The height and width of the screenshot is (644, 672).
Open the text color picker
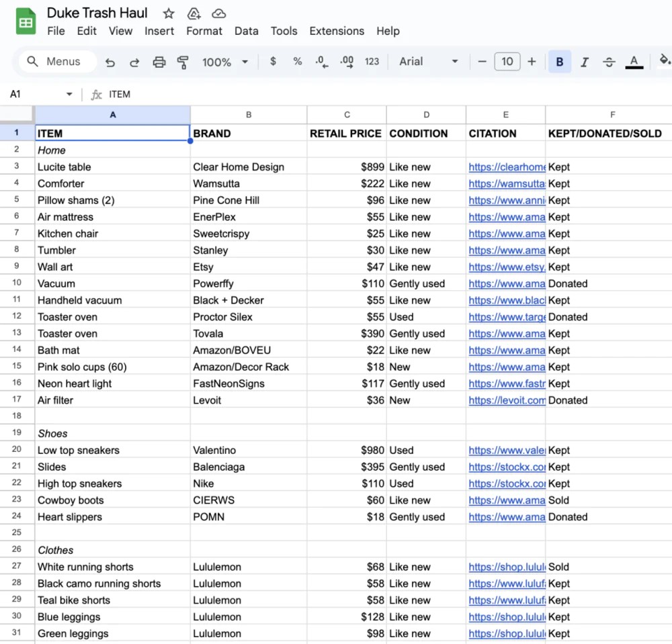click(634, 62)
